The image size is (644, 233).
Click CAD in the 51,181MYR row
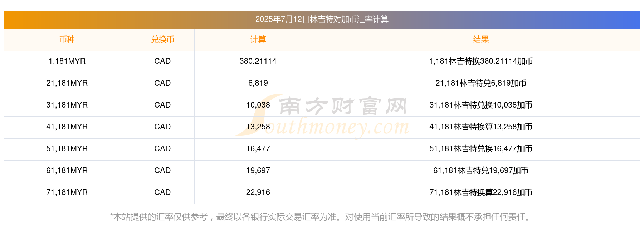point(162,149)
